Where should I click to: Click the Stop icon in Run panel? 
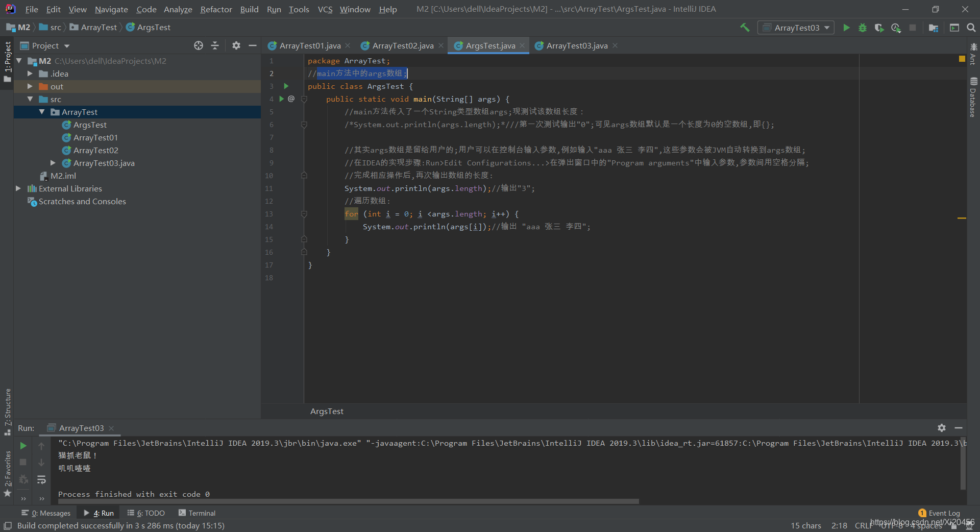23,462
